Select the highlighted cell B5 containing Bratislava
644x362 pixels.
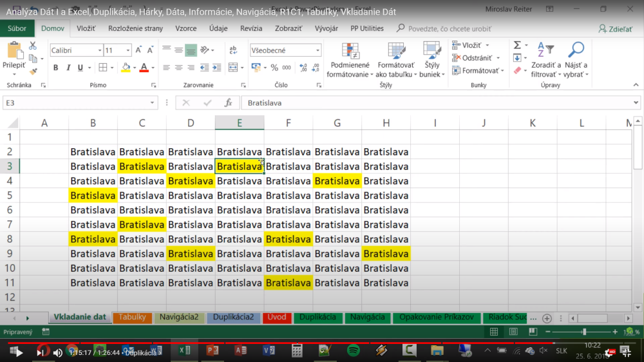(93, 195)
